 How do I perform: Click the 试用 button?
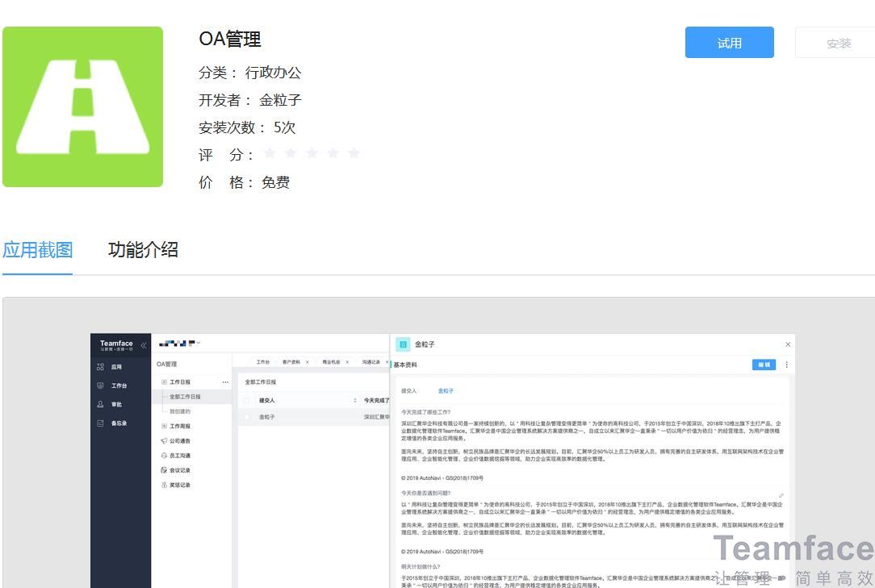729,42
